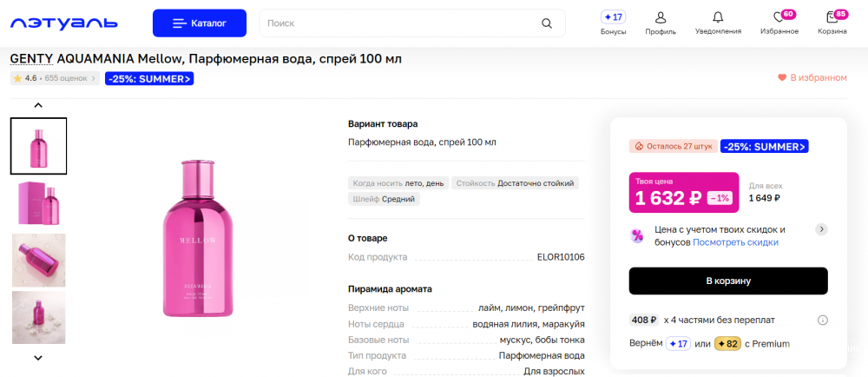Select the first bottle thumbnail

click(x=39, y=146)
